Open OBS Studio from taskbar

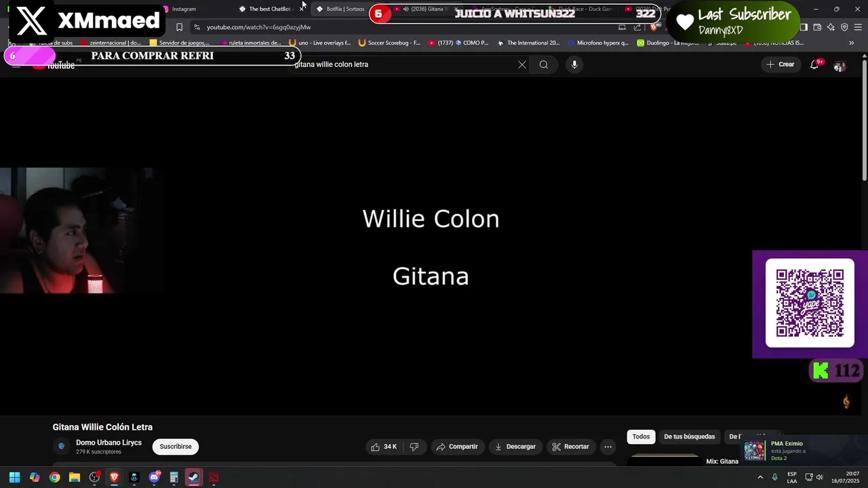point(94,477)
